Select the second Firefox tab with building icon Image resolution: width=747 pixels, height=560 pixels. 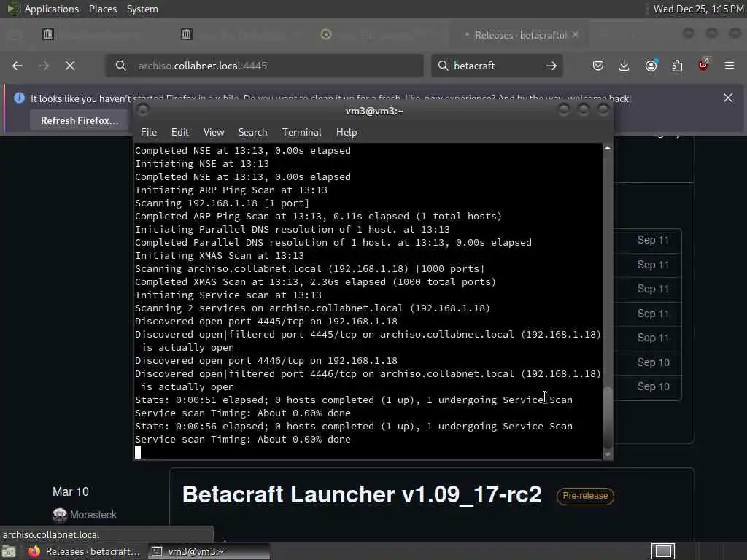pos(187,34)
